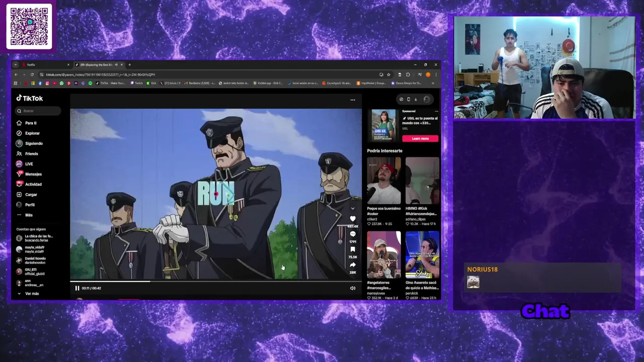Click the TikTok header download app icon

416,100
